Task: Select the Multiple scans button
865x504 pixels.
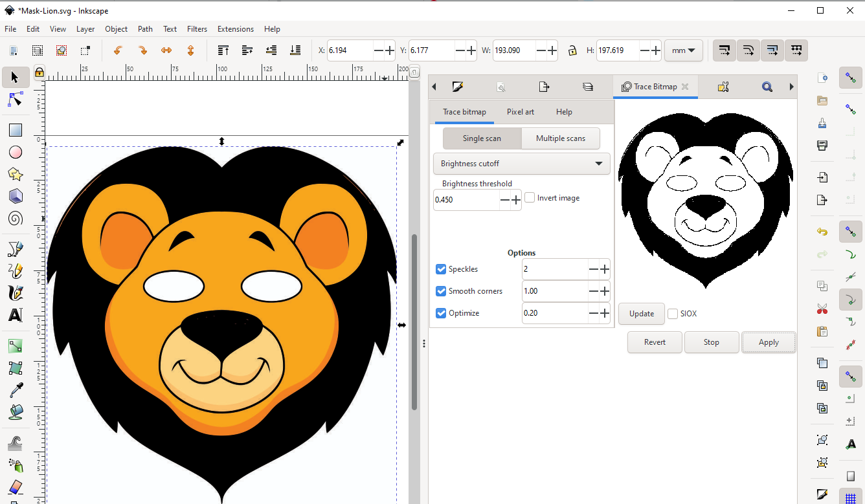Action: (561, 138)
